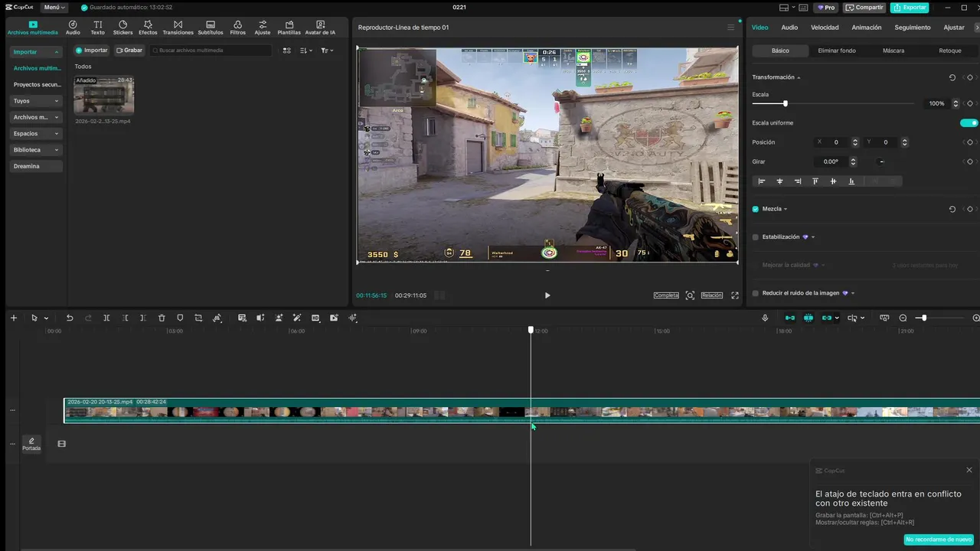The height and width of the screenshot is (551, 980).
Task: Open the Plantillas panel
Action: coord(289,28)
